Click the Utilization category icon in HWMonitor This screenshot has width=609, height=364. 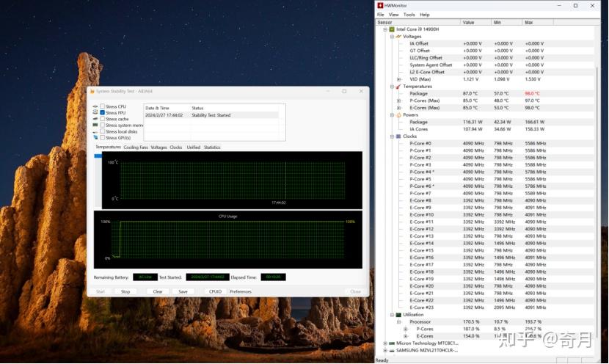tap(398, 315)
